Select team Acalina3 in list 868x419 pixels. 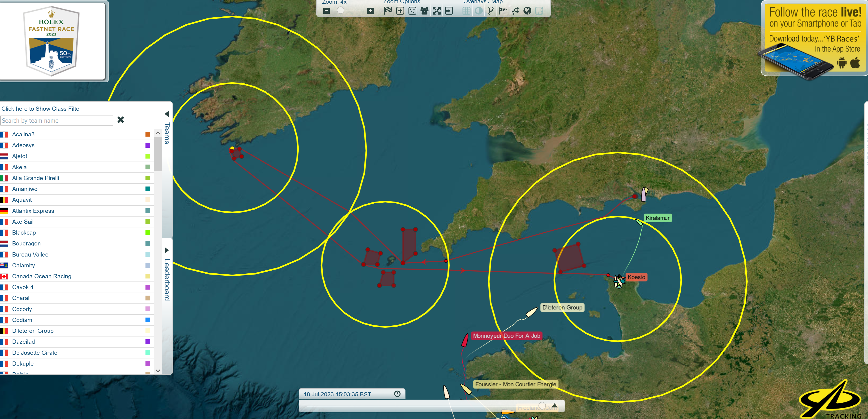coord(77,134)
